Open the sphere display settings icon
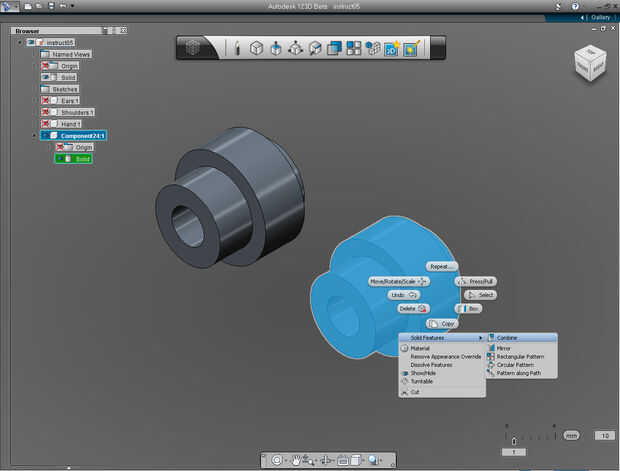 point(373,460)
